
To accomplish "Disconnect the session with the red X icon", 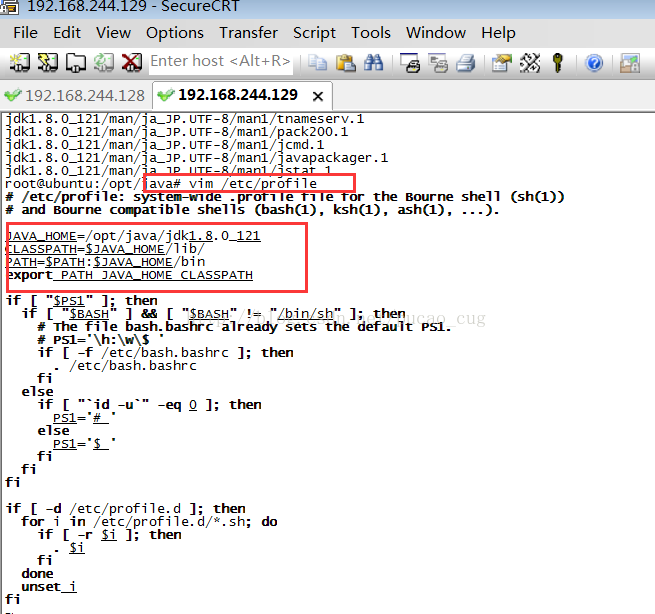I will [x=131, y=63].
